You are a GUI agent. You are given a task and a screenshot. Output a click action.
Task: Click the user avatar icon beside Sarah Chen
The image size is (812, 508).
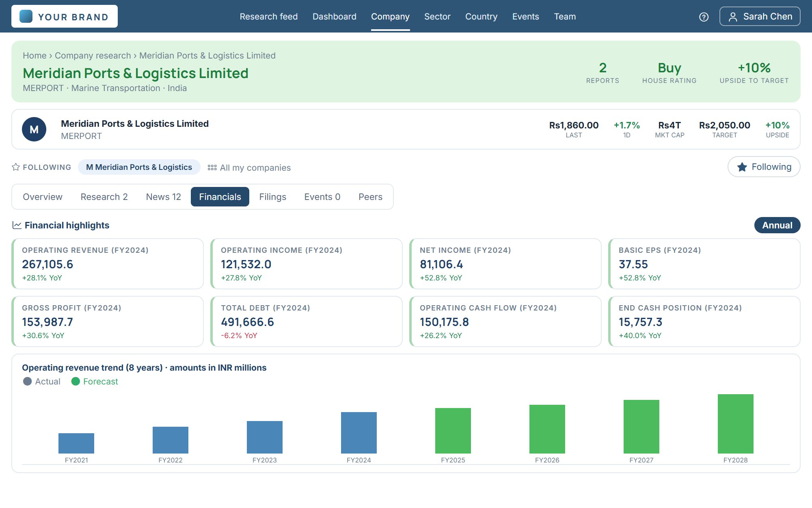[733, 17]
